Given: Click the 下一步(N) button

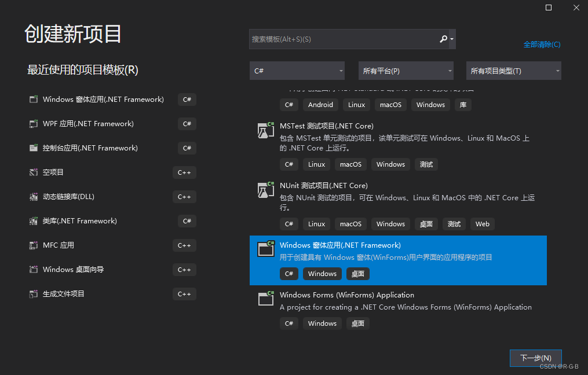Looking at the screenshot, I should 535,358.
